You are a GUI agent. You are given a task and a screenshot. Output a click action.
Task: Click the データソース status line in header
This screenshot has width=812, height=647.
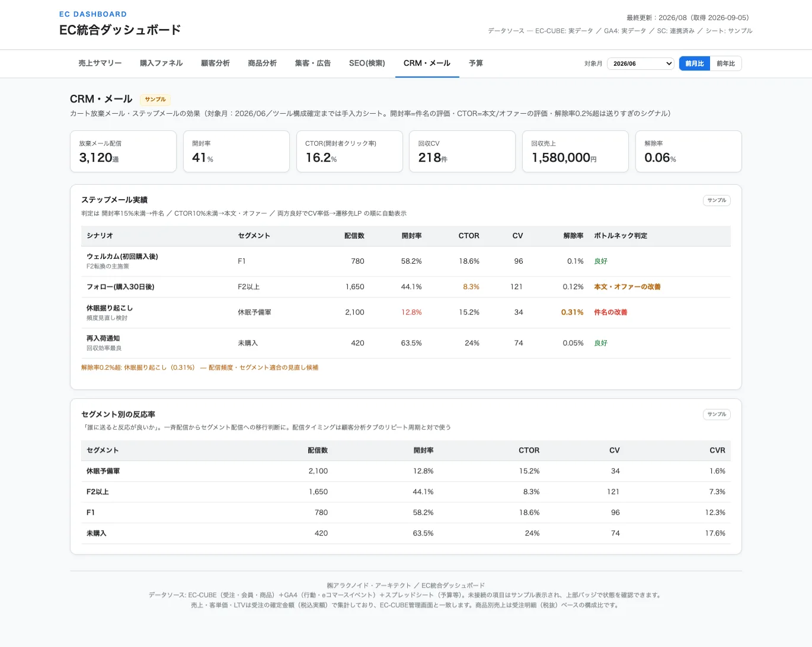(x=620, y=31)
